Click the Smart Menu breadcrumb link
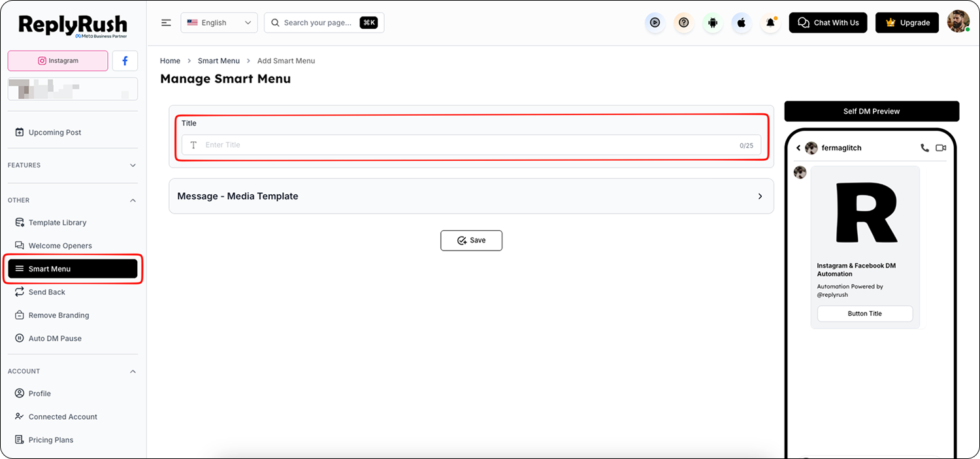980x459 pixels. (219, 61)
